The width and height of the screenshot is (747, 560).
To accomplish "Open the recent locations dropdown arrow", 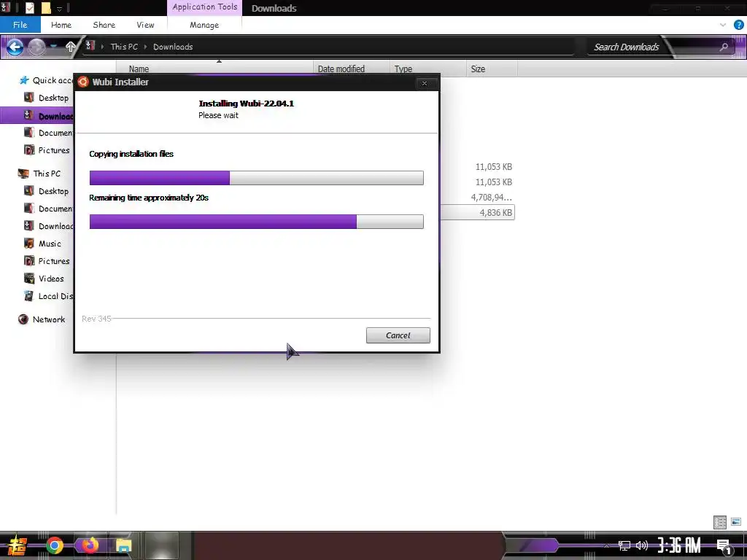I will pos(54,46).
